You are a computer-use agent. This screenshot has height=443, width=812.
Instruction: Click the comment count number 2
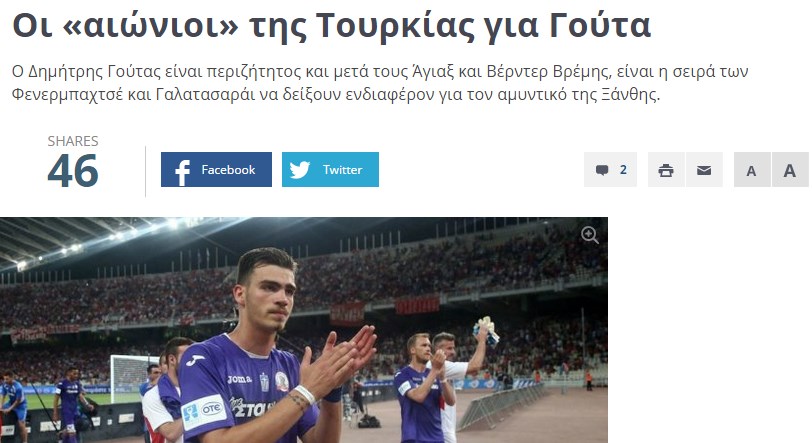623,170
